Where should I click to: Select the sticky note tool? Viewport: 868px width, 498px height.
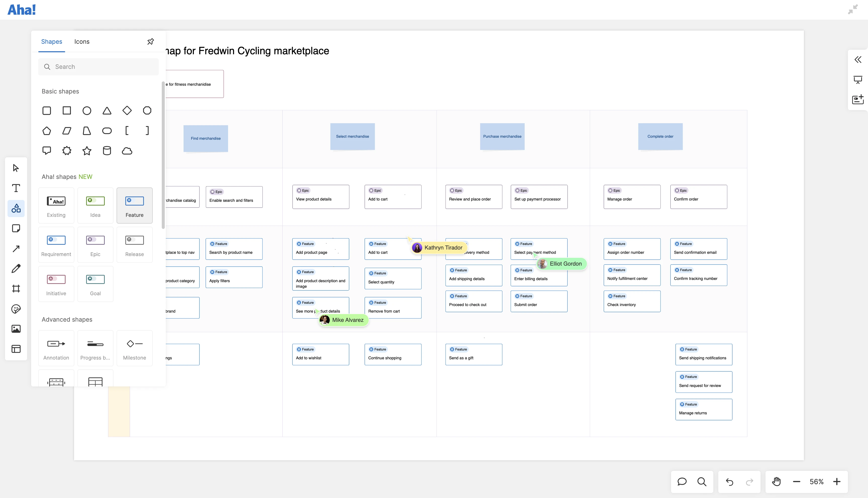(16, 228)
